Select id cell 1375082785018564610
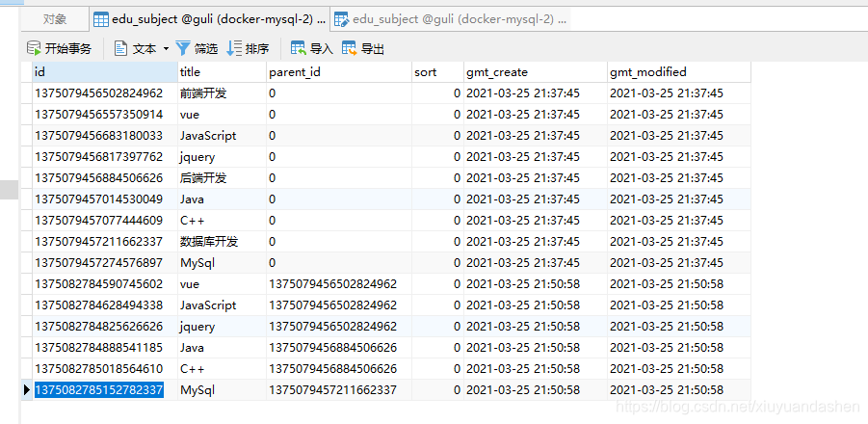The height and width of the screenshot is (424, 868). [x=105, y=369]
